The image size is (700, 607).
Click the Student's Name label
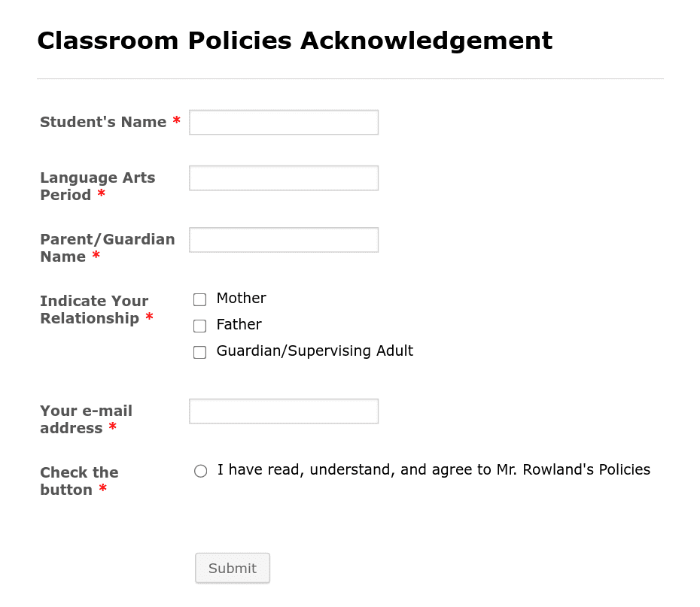click(x=102, y=122)
